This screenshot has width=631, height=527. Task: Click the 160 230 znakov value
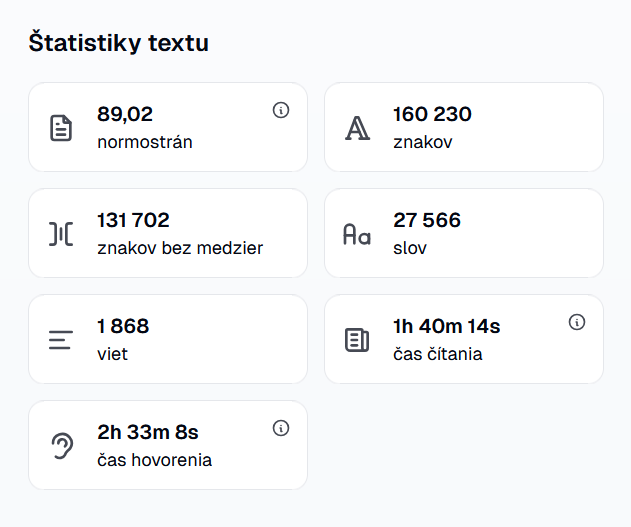click(432, 115)
